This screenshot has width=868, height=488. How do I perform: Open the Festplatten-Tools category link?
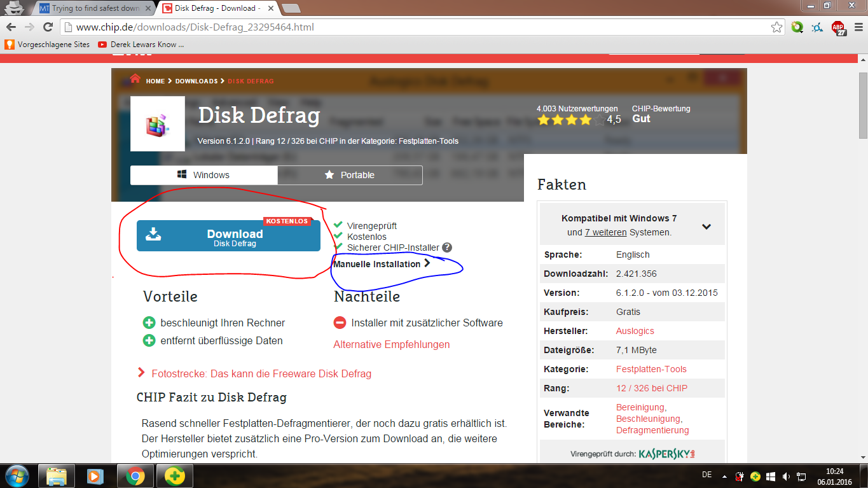coord(651,369)
